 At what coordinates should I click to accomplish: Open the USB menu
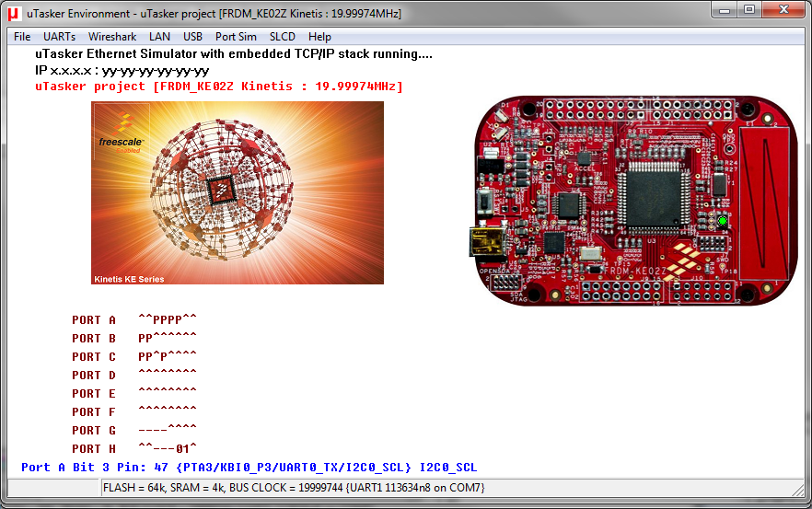(192, 37)
